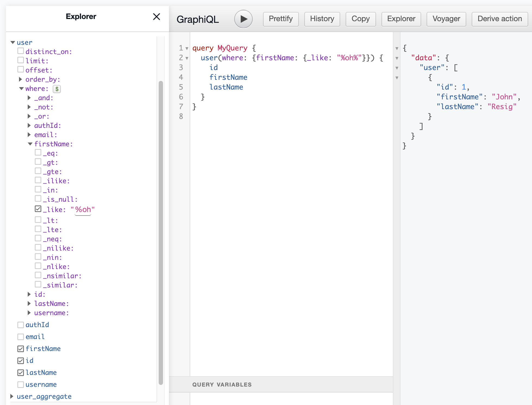Deselect the lastName field checkbox
532x405 pixels.
(x=21, y=373)
